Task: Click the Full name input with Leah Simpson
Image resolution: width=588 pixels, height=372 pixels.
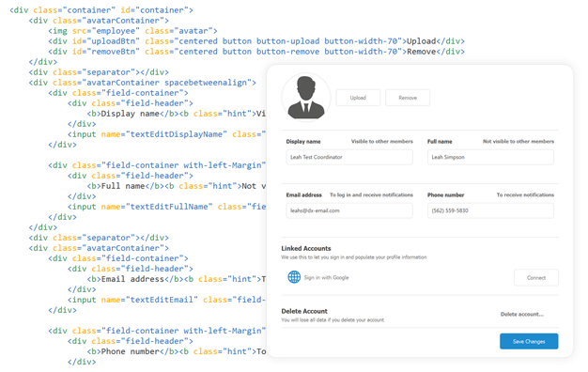Action: coord(490,157)
